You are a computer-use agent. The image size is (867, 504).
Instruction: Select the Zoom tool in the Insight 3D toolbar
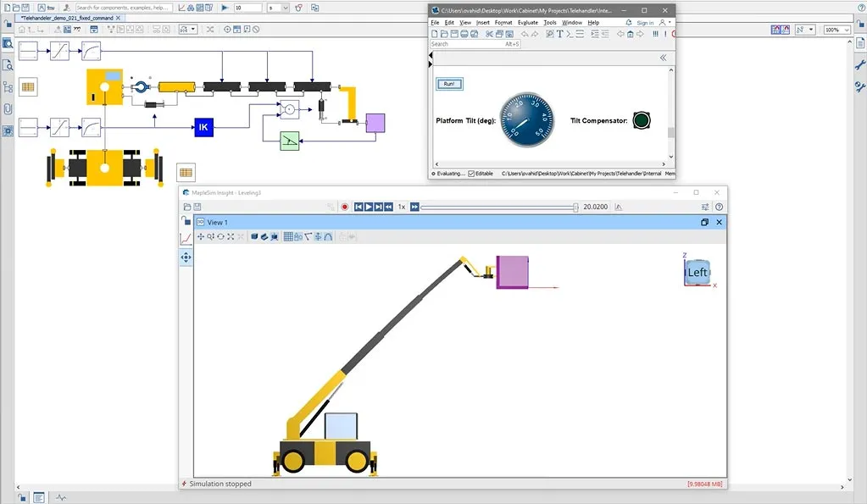[x=211, y=236]
